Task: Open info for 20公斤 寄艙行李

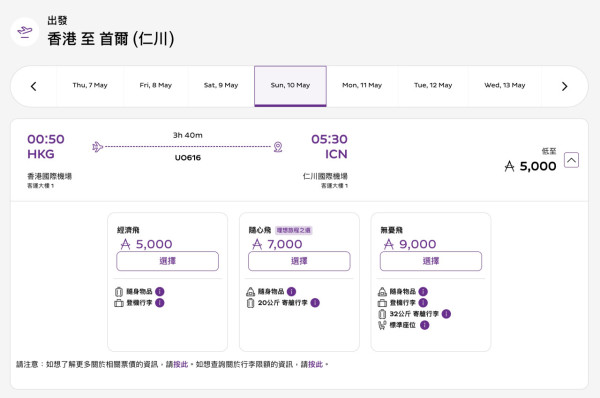Action: pyautogui.click(x=315, y=303)
